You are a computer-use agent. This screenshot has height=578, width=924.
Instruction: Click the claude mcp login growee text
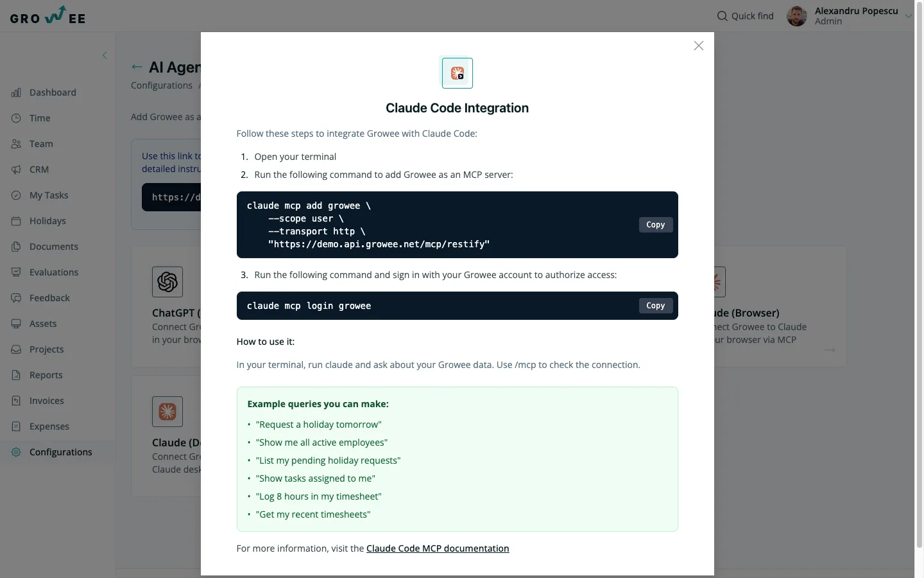pos(309,306)
